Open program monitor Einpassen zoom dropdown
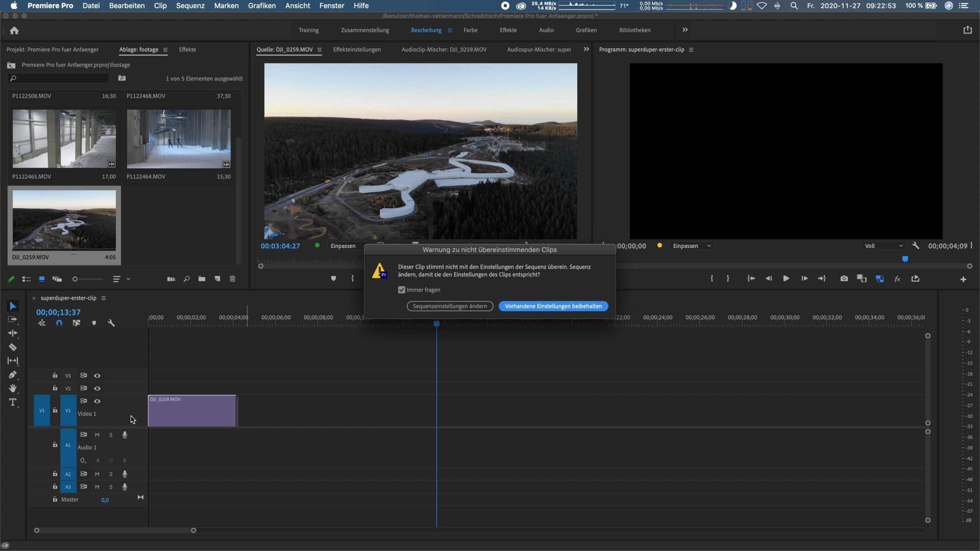 pos(691,246)
